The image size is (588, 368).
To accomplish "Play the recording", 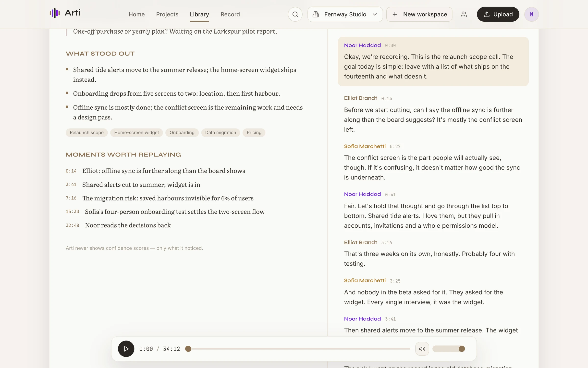I will 126,349.
